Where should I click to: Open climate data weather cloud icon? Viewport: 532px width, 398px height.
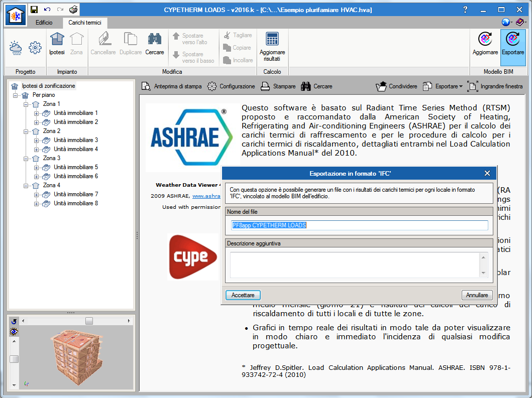16,48
